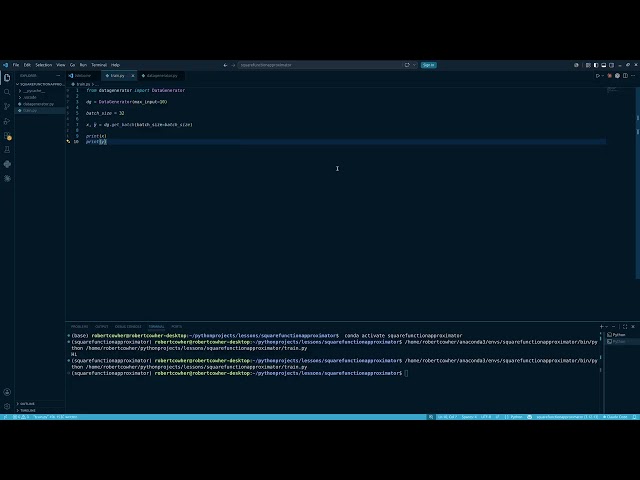The height and width of the screenshot is (480, 640).
Task: Open the Terminal menu
Action: [99, 65]
